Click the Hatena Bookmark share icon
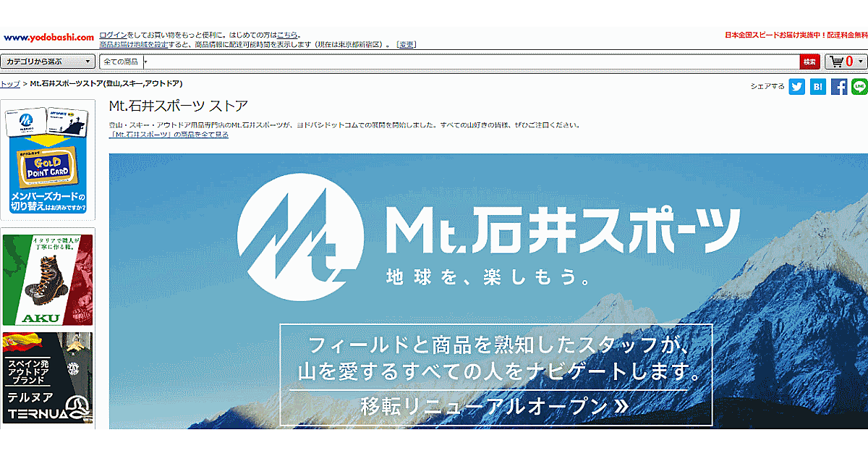This screenshot has height=456, width=868. tap(817, 86)
